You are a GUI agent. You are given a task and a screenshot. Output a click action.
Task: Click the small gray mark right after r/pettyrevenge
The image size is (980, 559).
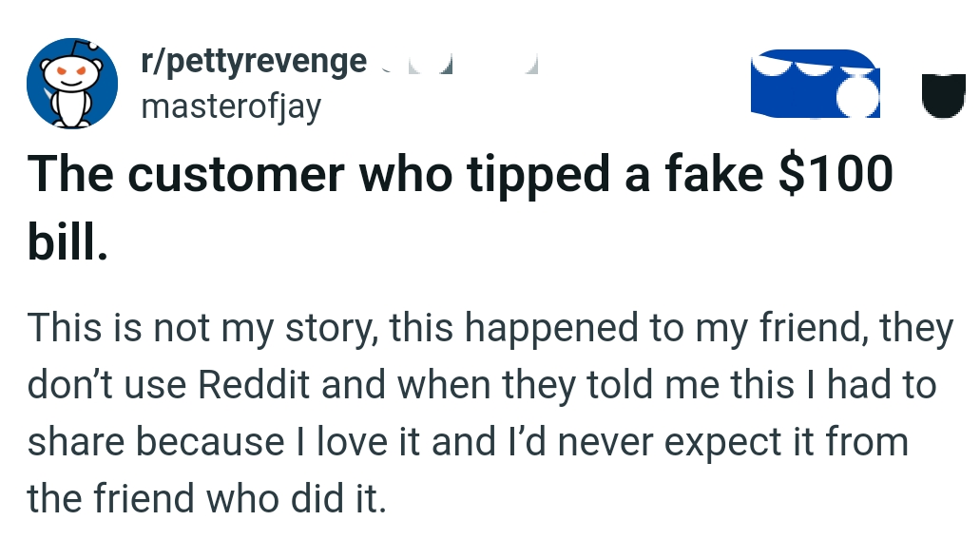click(x=384, y=68)
